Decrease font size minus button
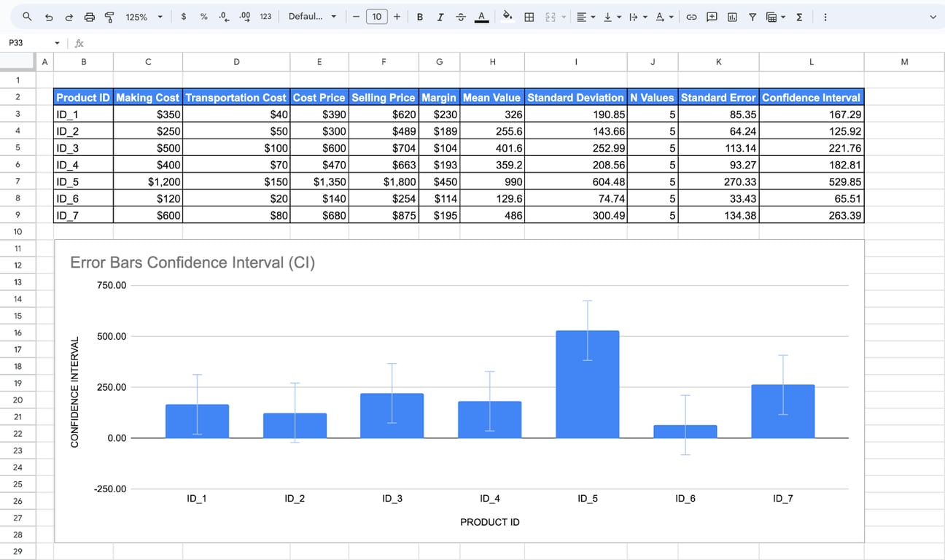This screenshot has height=560, width=945. coord(356,17)
